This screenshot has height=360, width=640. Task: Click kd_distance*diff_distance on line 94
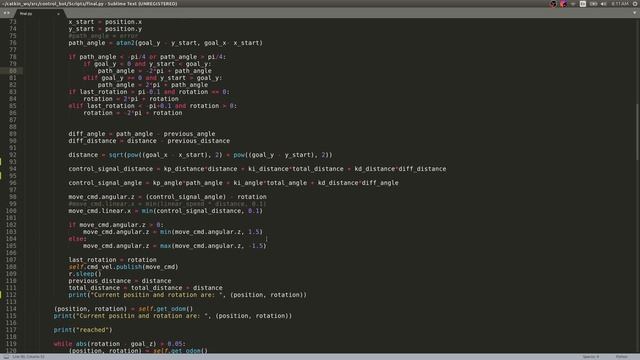(x=400, y=169)
